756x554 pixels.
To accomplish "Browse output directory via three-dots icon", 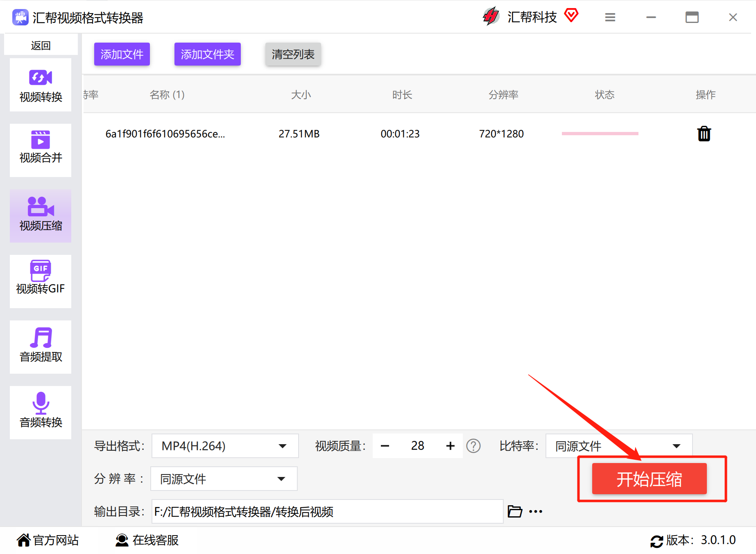I will [x=536, y=511].
